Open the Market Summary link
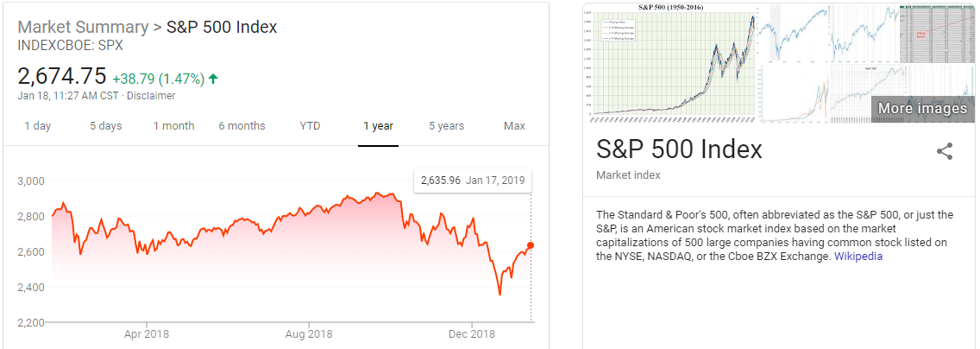The width and height of the screenshot is (980, 349). click(83, 27)
